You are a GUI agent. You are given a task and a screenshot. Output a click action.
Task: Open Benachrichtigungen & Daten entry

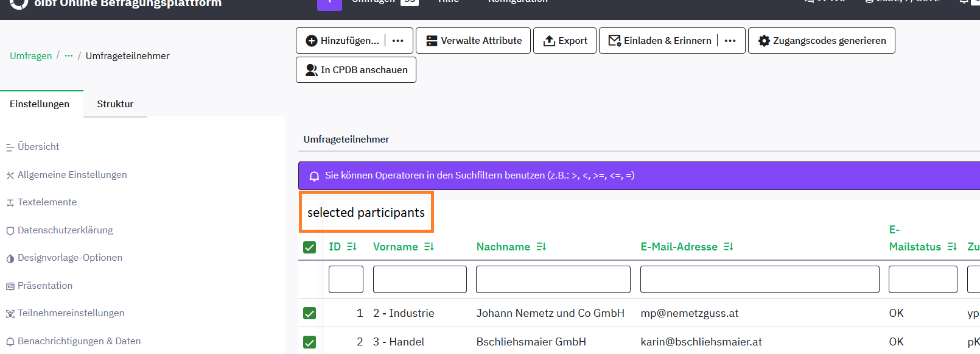74,341
